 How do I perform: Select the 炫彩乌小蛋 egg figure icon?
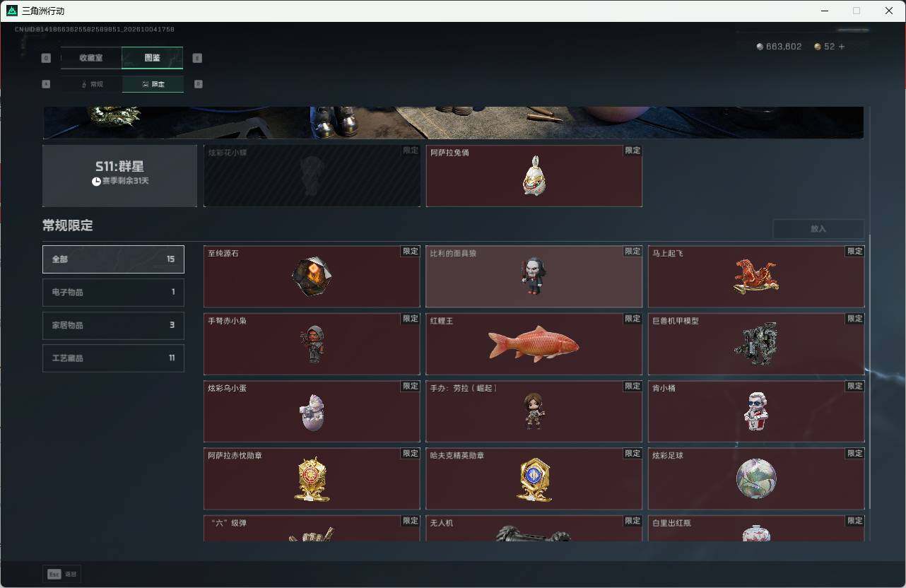pos(312,412)
